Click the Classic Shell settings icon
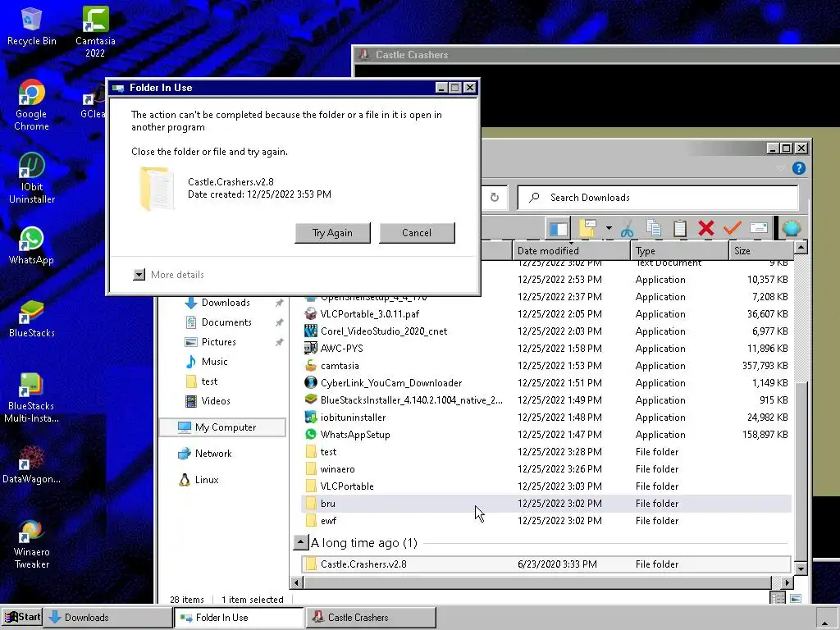 (x=792, y=228)
